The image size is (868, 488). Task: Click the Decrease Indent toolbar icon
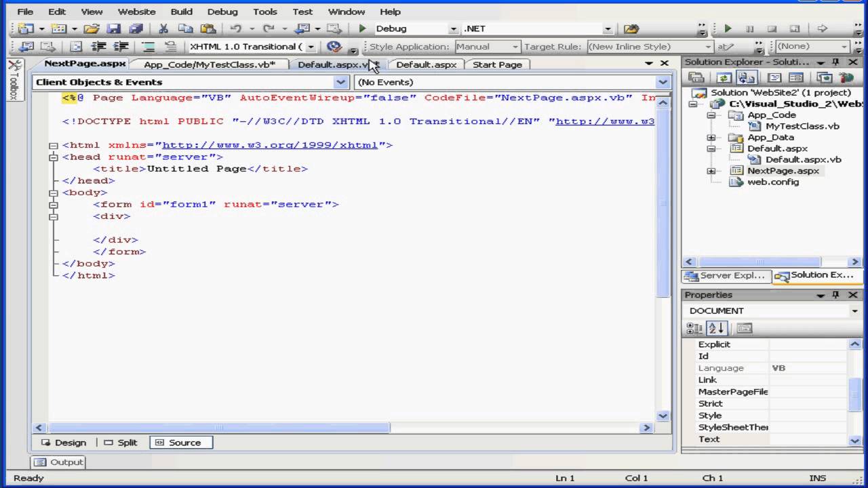pyautogui.click(x=99, y=47)
